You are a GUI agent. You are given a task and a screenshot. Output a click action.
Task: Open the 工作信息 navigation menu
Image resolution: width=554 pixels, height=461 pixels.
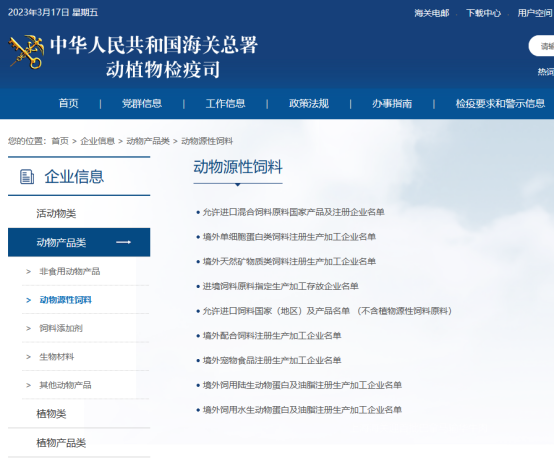point(225,104)
